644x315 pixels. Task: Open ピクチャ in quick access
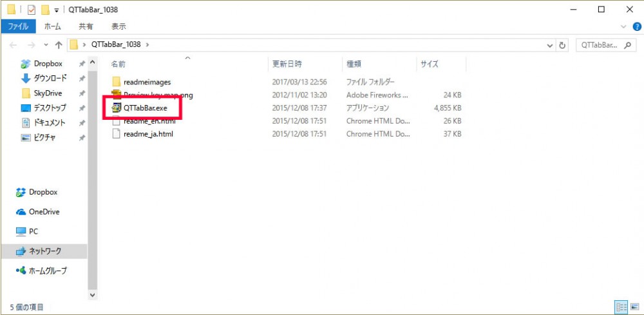click(45, 138)
